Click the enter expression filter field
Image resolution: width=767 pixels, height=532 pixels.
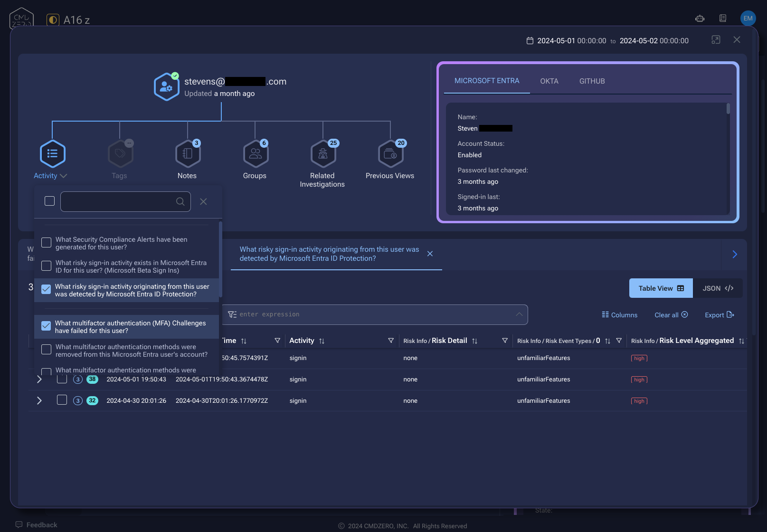coord(375,314)
